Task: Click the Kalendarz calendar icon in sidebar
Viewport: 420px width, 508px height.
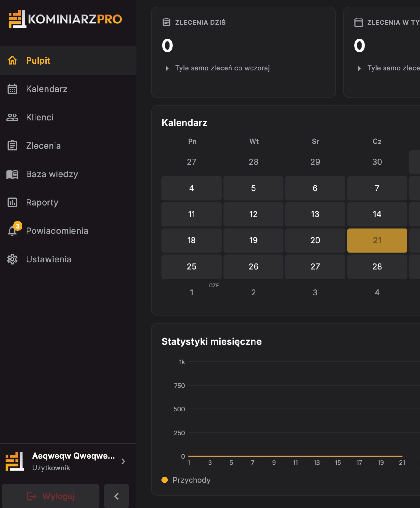Action: point(12,89)
